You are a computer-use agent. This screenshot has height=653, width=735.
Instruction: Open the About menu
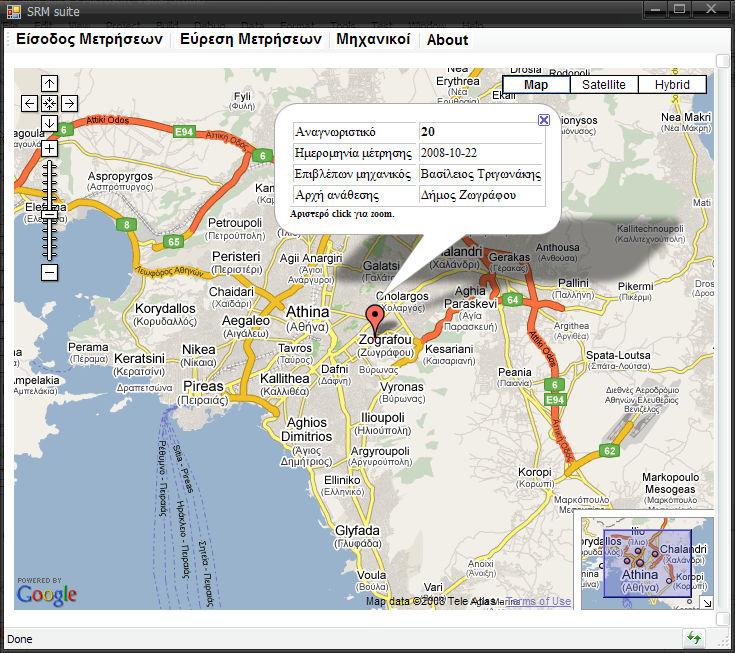pyautogui.click(x=447, y=40)
